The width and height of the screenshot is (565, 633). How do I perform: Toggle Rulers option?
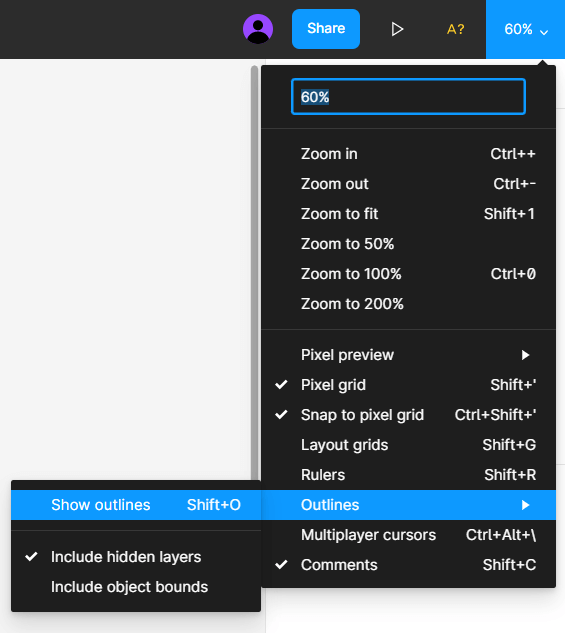click(x=408, y=475)
